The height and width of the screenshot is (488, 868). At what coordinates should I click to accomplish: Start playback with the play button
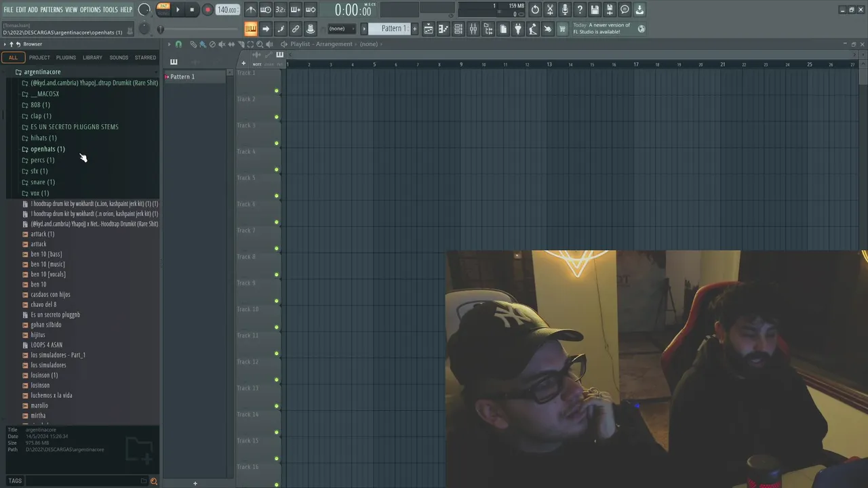[x=178, y=9]
